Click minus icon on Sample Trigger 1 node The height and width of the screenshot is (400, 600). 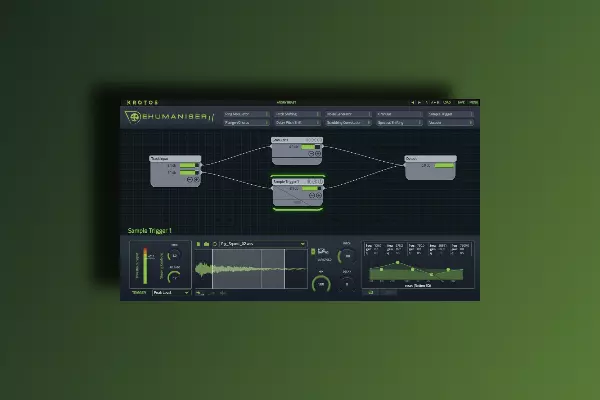[x=312, y=195]
